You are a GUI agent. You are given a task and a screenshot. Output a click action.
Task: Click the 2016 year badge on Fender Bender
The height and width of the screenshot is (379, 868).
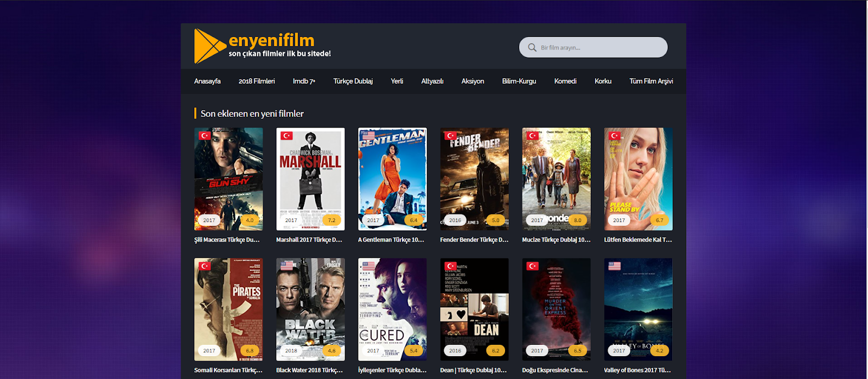[x=455, y=220]
